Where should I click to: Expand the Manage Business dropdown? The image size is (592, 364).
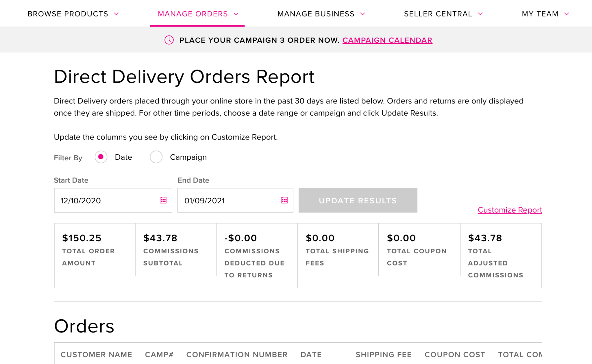pos(321,14)
